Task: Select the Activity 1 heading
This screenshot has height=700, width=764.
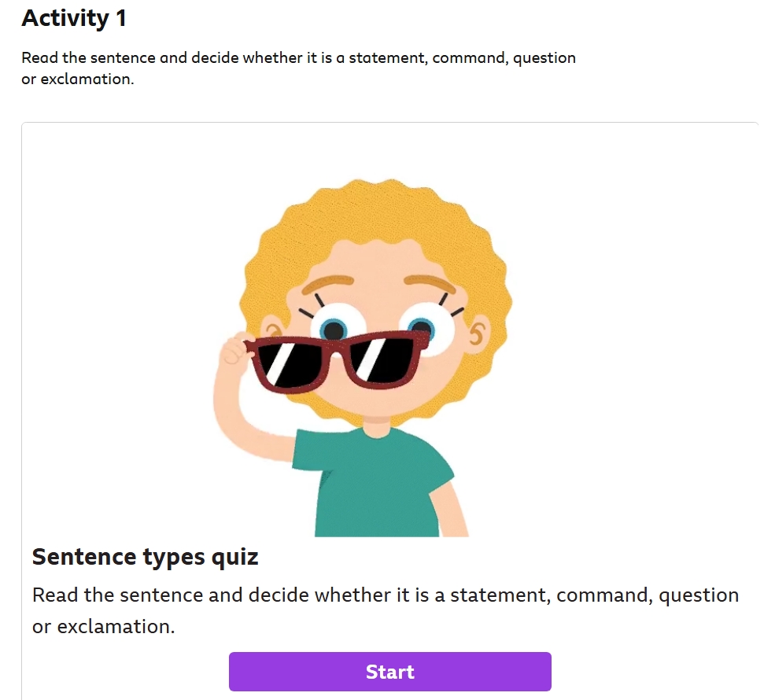Action: [x=74, y=19]
